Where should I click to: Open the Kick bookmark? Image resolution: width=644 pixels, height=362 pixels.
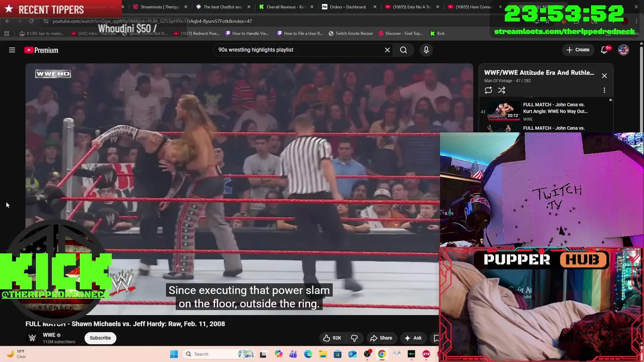437,34
